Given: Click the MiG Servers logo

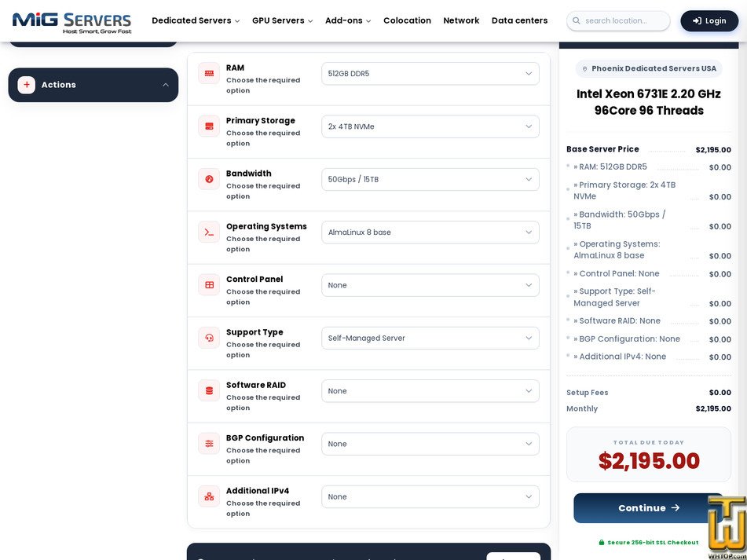Looking at the screenshot, I should click(x=72, y=22).
